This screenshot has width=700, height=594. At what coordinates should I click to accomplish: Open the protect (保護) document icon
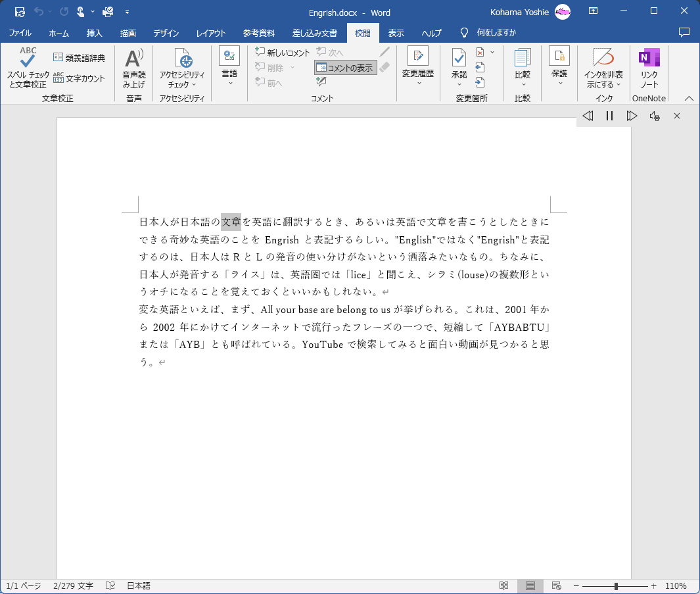[x=559, y=56]
